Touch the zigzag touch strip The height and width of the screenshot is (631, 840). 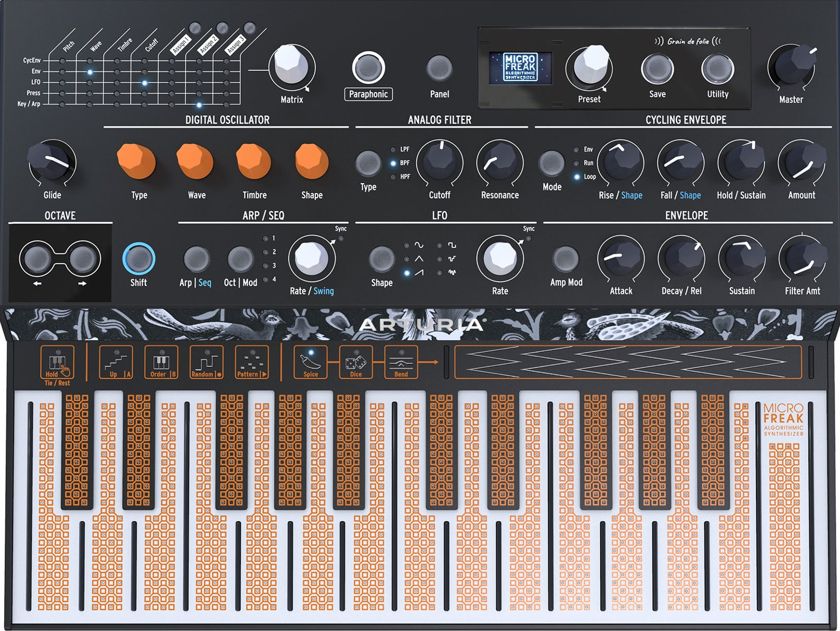[x=628, y=363]
